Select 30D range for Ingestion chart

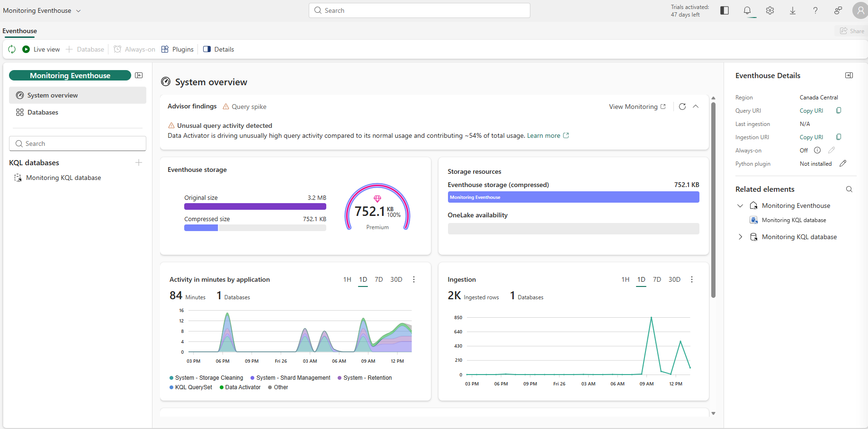(x=674, y=279)
